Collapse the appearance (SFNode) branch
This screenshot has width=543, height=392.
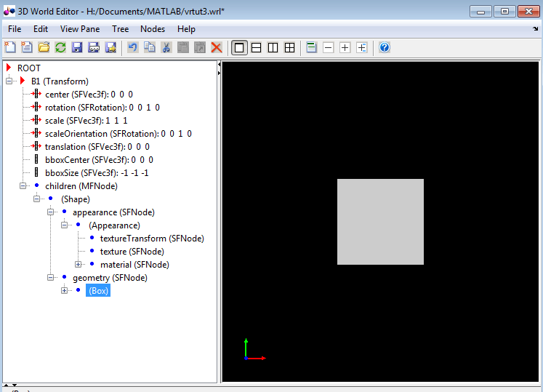click(51, 212)
